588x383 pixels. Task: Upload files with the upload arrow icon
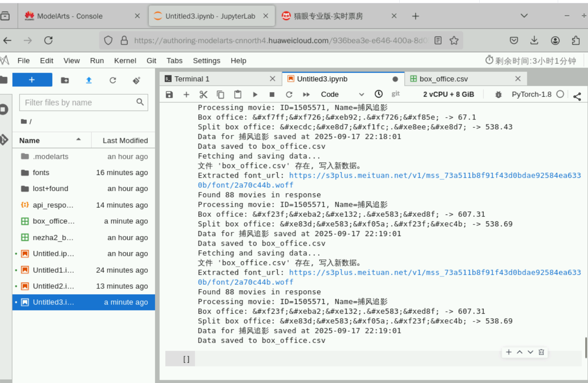coord(89,80)
